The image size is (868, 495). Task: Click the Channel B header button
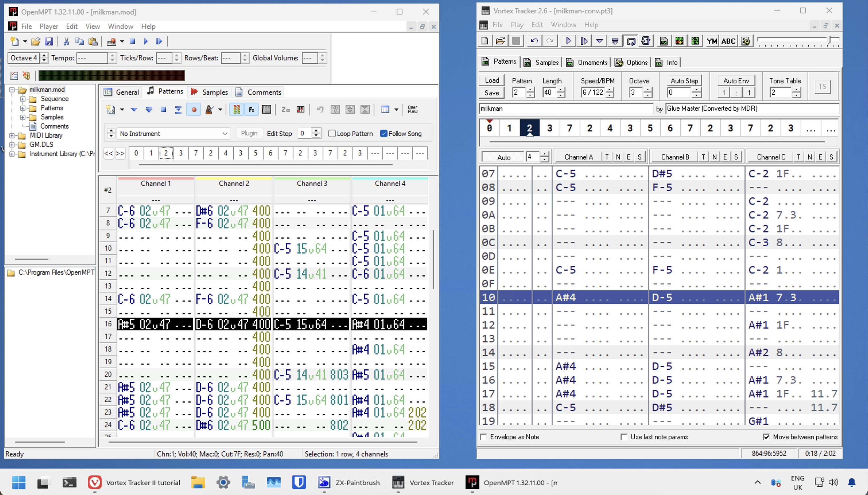[675, 157]
